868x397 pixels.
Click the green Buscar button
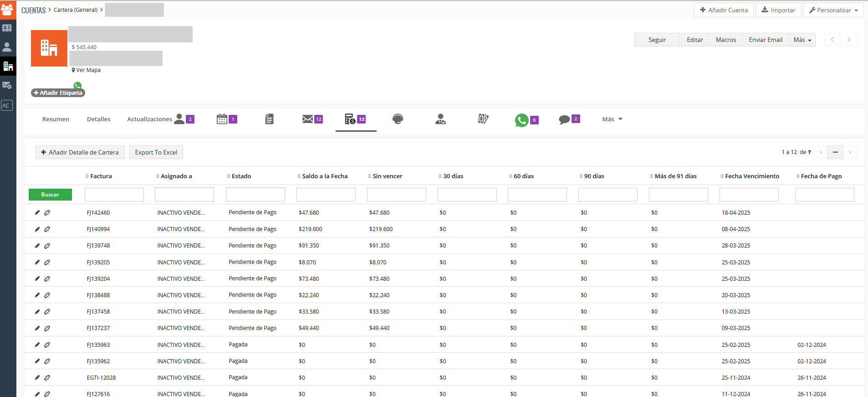pyautogui.click(x=50, y=195)
